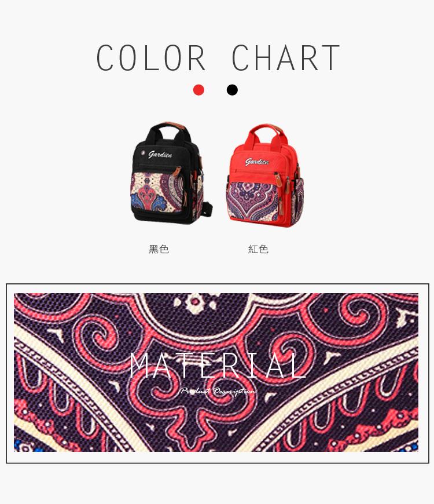
Task: Click the 紅色 label
Action: (x=258, y=249)
